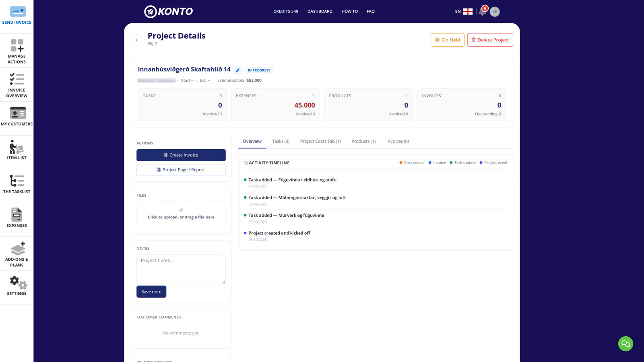Click the Konto logo

tap(169, 12)
